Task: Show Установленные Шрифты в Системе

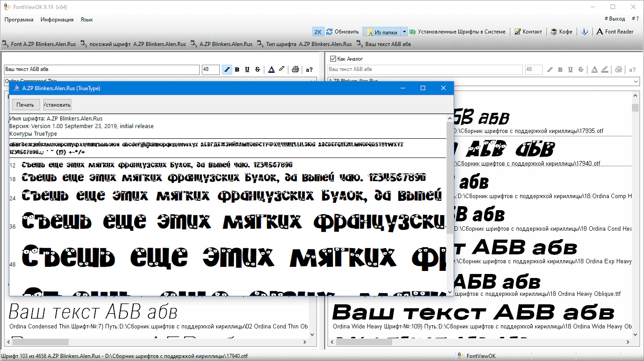Action: tap(458, 32)
